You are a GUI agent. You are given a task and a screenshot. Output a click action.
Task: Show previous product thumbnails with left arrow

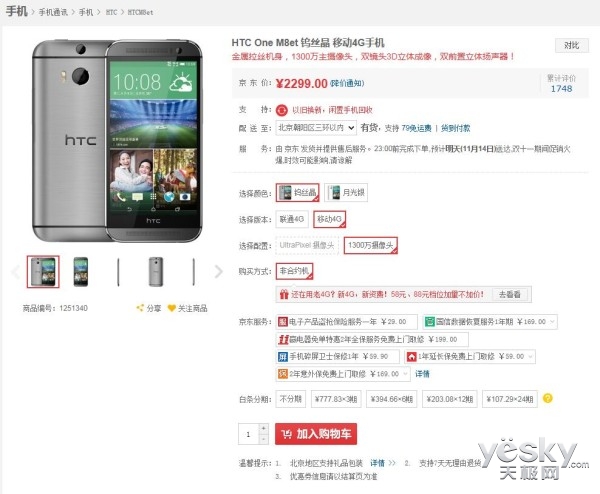(16, 272)
